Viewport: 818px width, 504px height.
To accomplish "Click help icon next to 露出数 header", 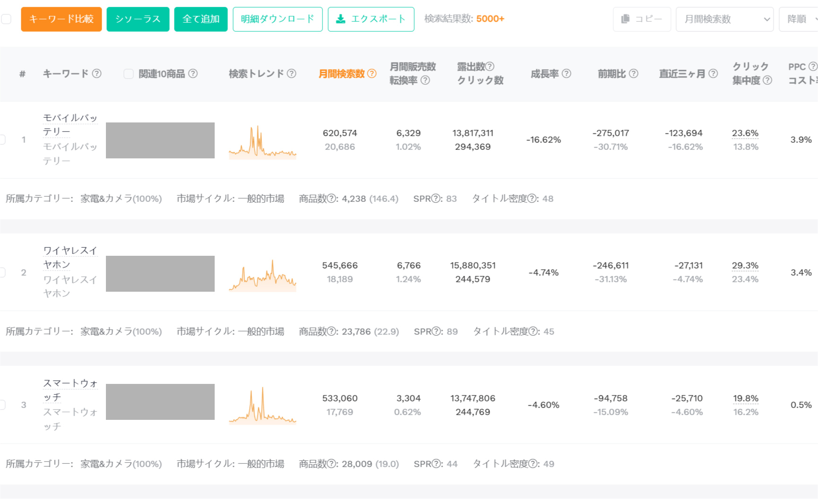I will coord(490,67).
